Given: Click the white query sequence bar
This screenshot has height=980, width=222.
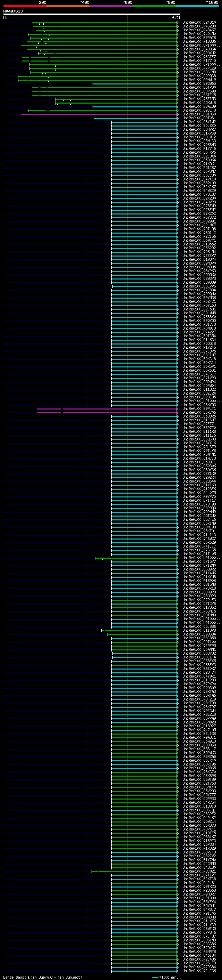Looking at the screenshot, I should (91, 15).
